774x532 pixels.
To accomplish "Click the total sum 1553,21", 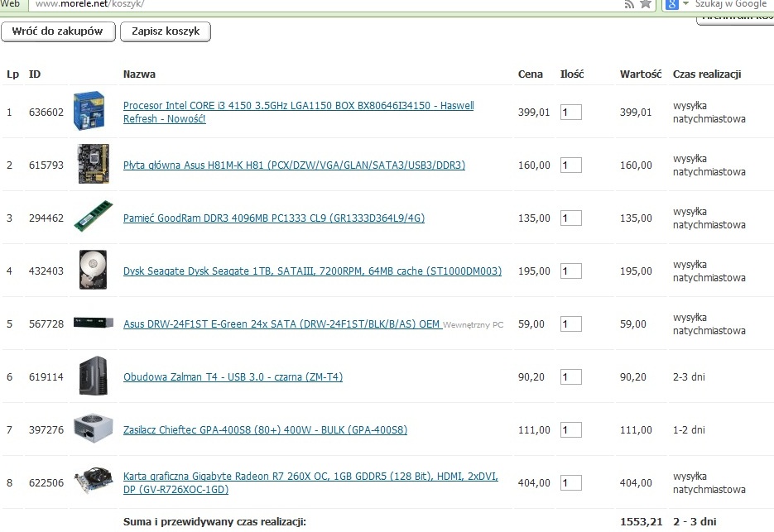I will click(x=642, y=521).
